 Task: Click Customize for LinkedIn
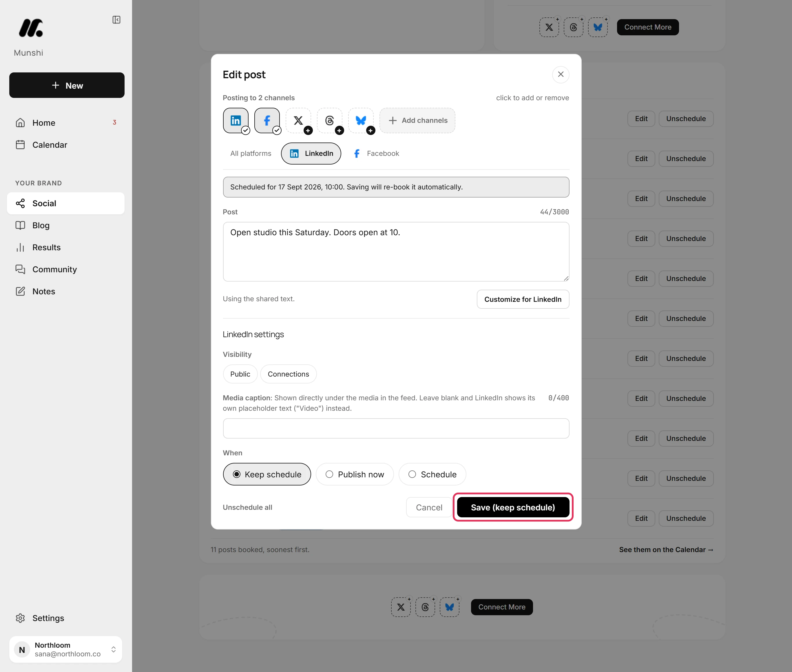[523, 299]
